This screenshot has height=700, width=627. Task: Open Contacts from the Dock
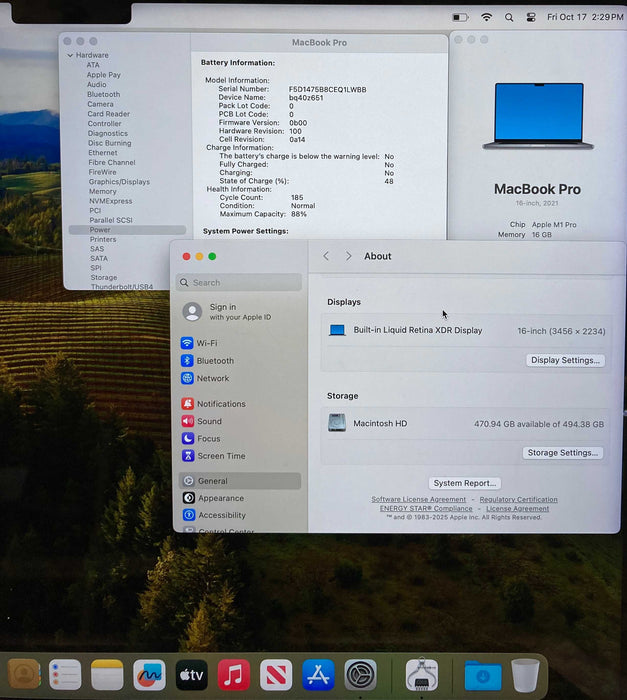[24, 675]
